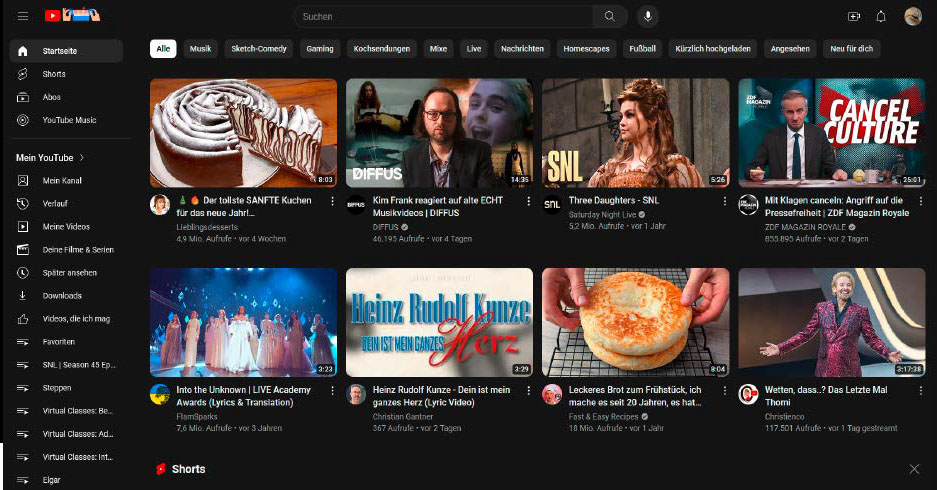Play the Into the Unknown thumbnail
937x490 pixels.
point(243,322)
